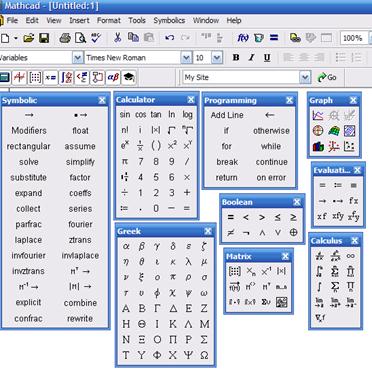Click the zoom 100% field
372x371 pixels.
point(353,38)
